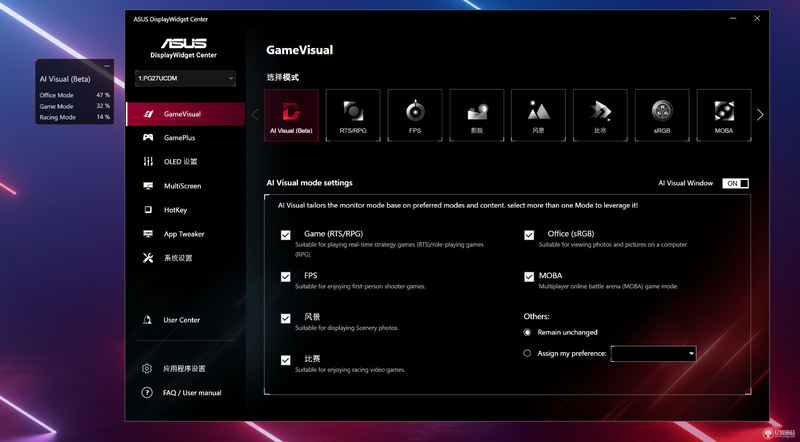Uncheck the MOBA checkbox
800x442 pixels.
[x=529, y=277]
